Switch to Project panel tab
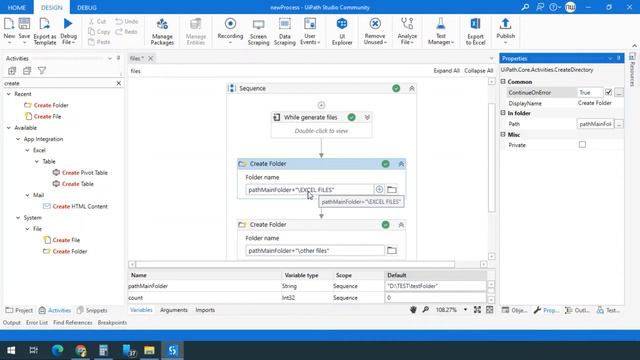640x360 pixels. pos(19,310)
